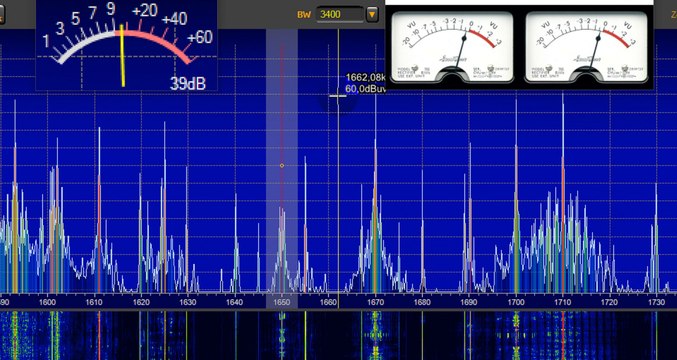The image size is (677, 360).
Task: Select 1690 on the frequency scale
Action: pos(469,302)
